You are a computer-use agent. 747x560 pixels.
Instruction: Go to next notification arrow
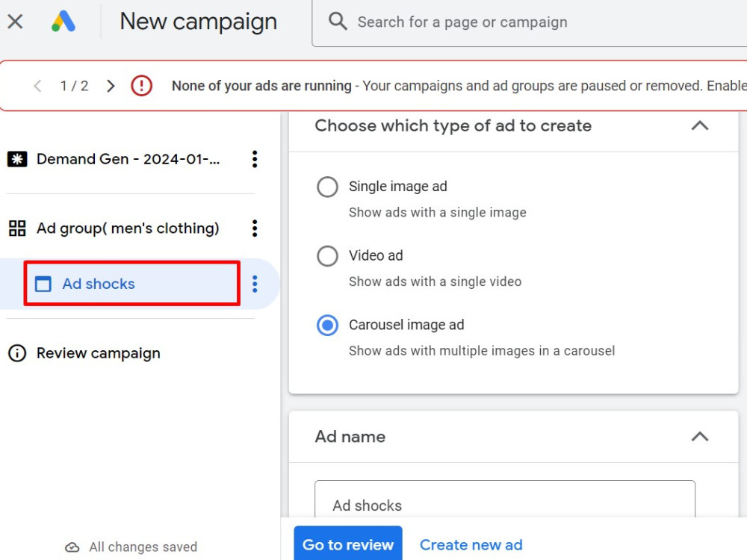click(x=111, y=86)
